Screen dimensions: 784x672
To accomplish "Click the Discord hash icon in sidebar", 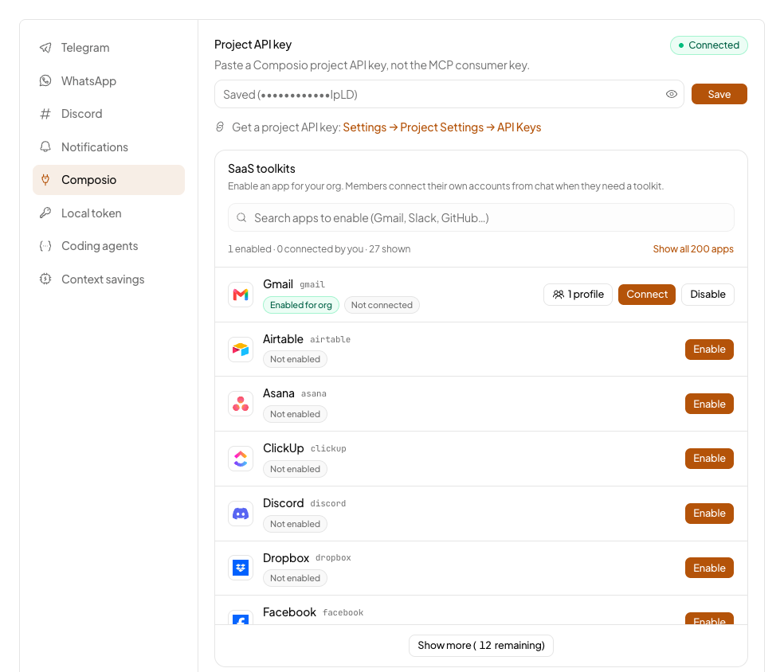I will point(45,114).
